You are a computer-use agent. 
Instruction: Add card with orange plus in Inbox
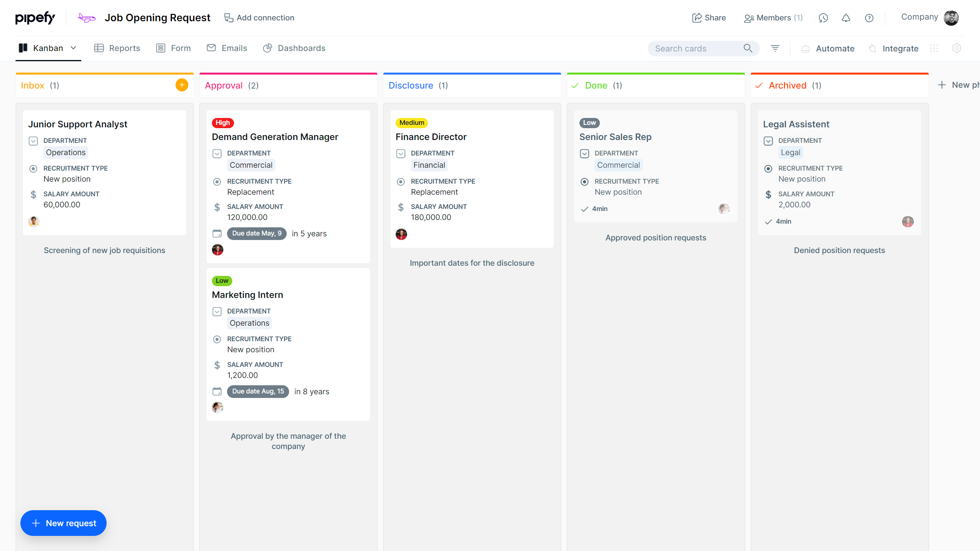tap(182, 85)
